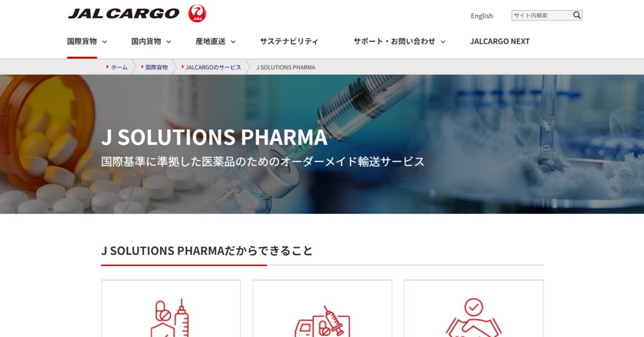Expand the 国際貨物 menu chevron
644x337 pixels.
point(105,42)
